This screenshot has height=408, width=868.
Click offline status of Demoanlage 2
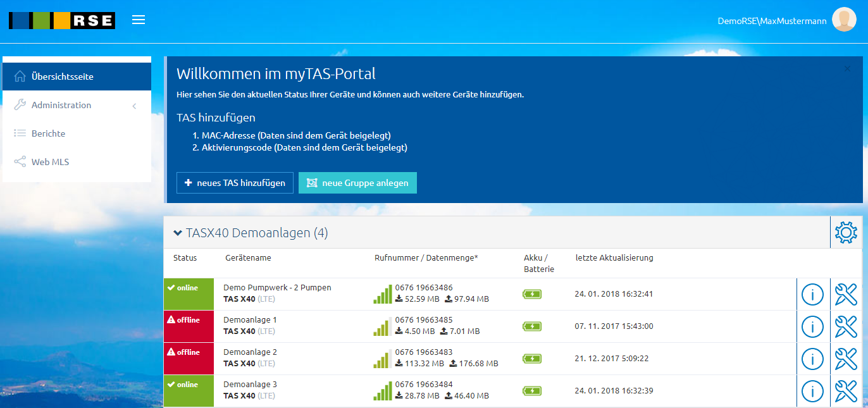[189, 359]
